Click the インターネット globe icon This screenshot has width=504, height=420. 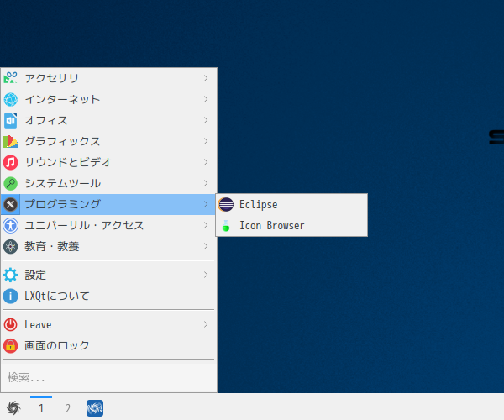coord(11,99)
